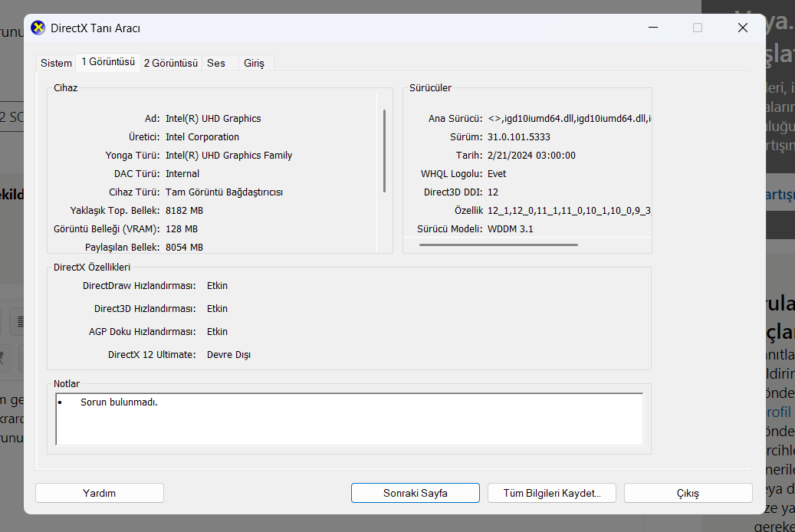Switch to the Ses tab
Screen dimensions: 795x532
pyautogui.click(x=216, y=63)
